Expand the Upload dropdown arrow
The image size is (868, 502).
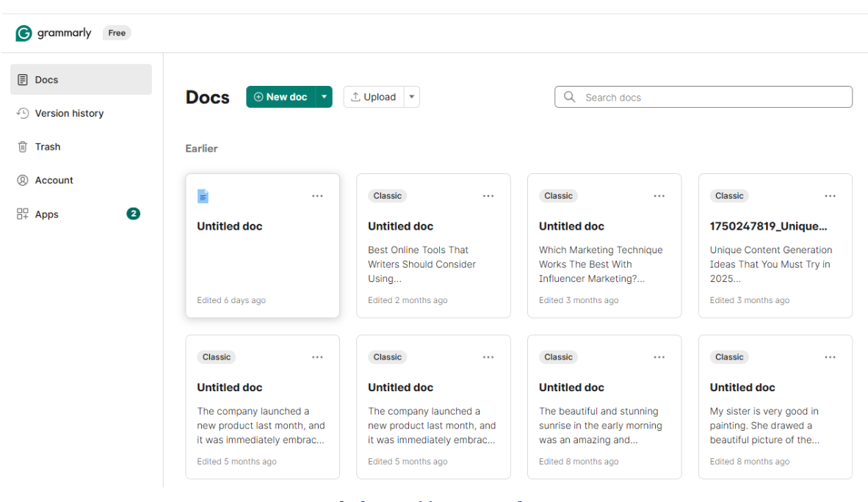coord(412,97)
